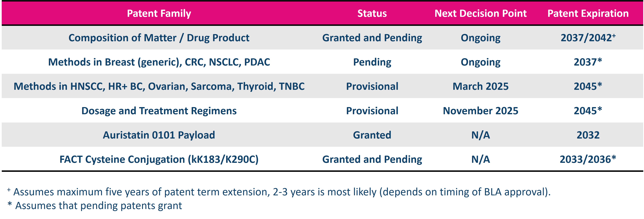The height and width of the screenshot is (219, 644).
Task: Click the November 2025 decision point
Action: (480, 111)
